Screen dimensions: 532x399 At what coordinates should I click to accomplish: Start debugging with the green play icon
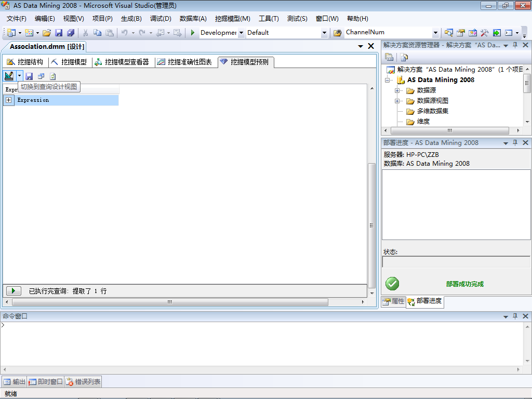193,33
